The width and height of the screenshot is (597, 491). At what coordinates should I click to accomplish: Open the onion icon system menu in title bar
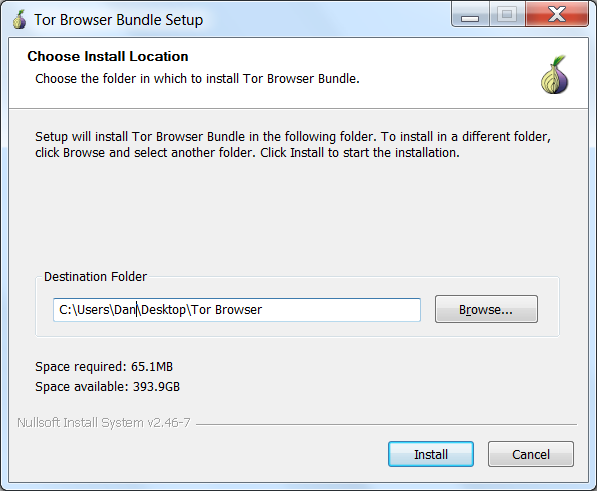pos(19,20)
